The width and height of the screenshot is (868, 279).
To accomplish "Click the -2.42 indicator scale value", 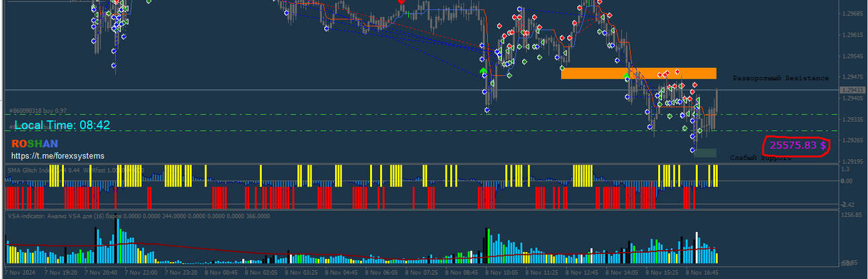I will [848, 204].
